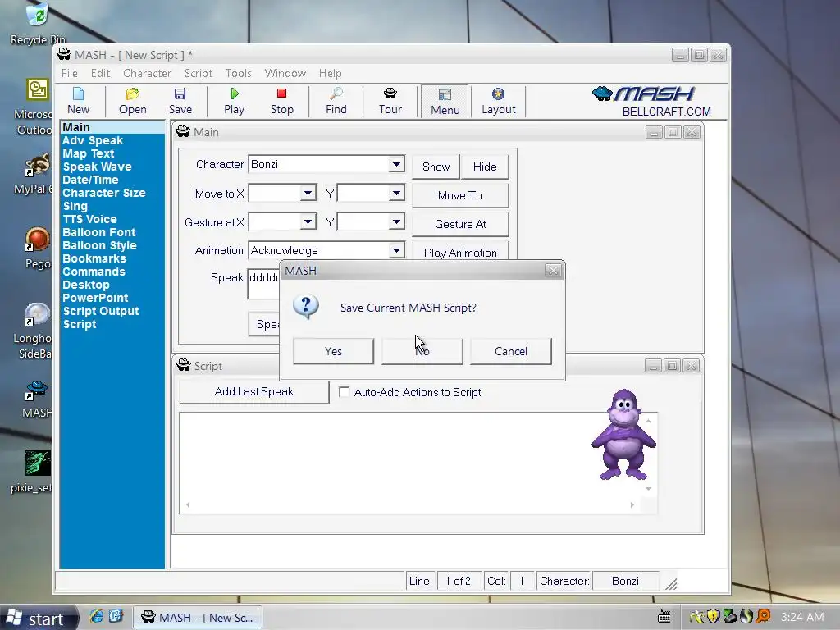The image size is (840, 630).
Task: Click the Layout toolbar icon
Action: 498,101
